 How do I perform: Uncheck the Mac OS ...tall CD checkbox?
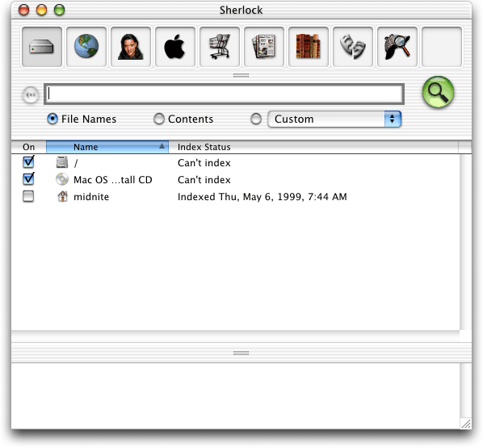pos(28,178)
